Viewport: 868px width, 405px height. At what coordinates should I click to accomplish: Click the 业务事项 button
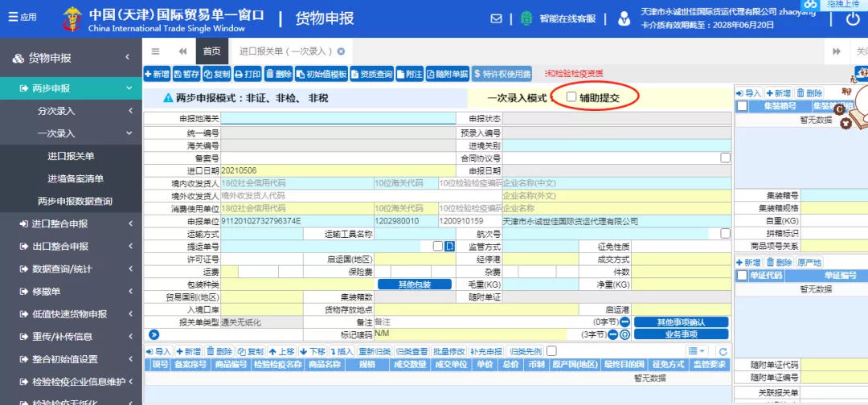click(681, 334)
